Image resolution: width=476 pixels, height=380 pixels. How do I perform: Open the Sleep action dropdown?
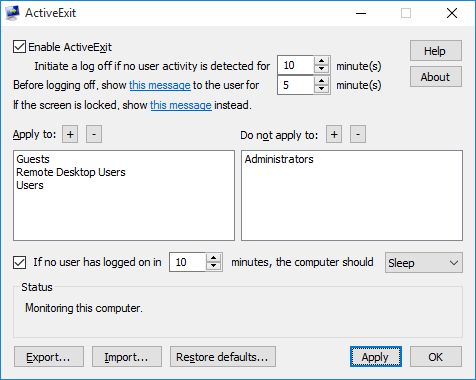point(424,263)
